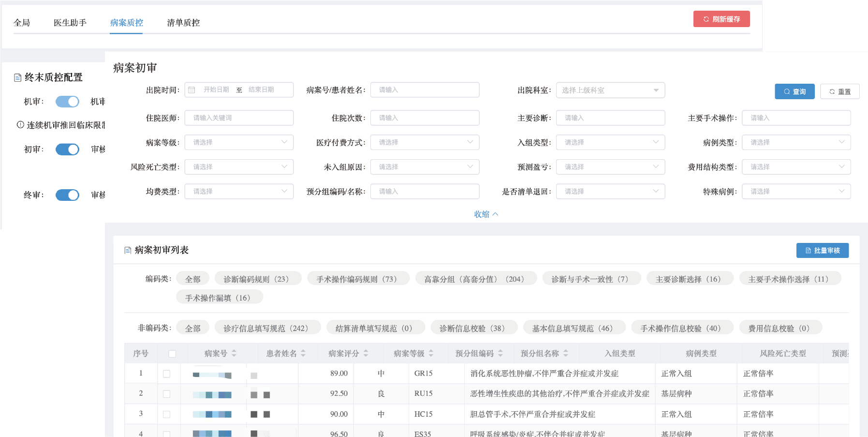Toggle the 初审 switch

pos(67,150)
